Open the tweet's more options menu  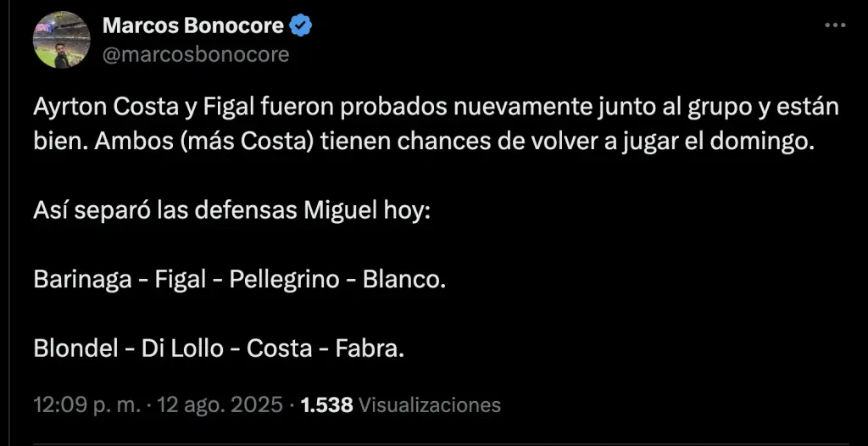[836, 26]
